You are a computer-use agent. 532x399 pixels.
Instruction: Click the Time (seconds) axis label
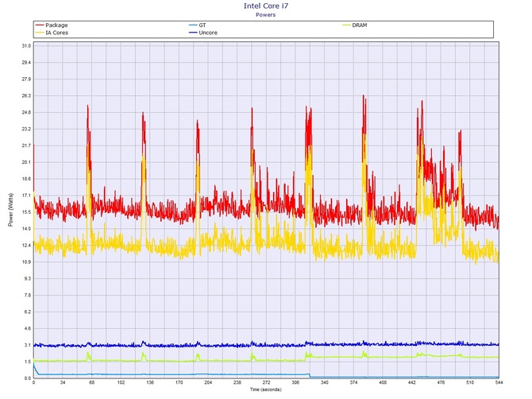coord(266,389)
